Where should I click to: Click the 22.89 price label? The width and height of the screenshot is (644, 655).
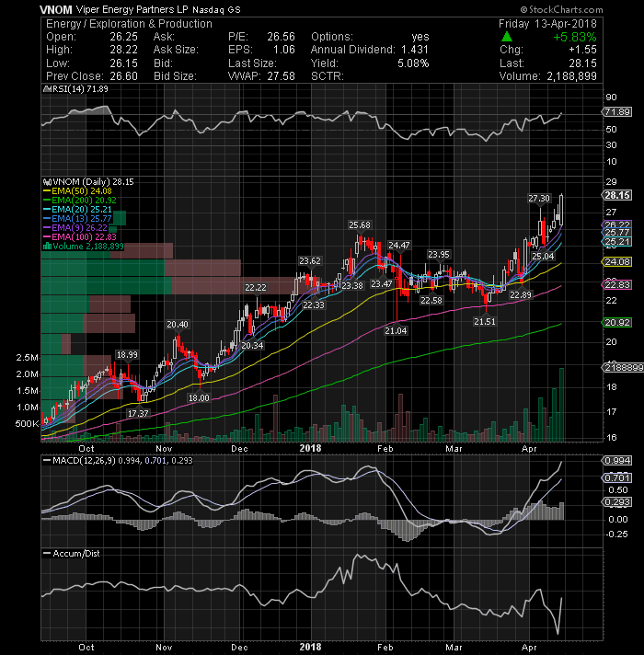521,295
